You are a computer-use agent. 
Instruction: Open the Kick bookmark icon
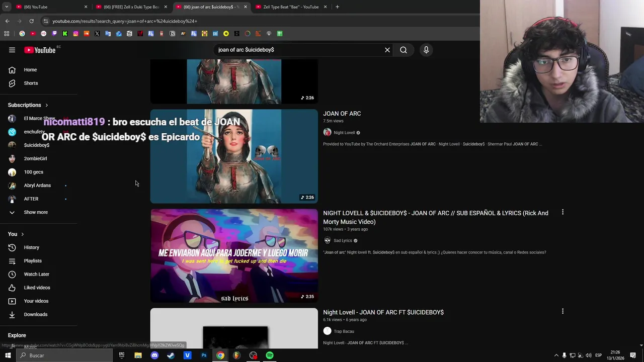pyautogui.click(x=65, y=34)
